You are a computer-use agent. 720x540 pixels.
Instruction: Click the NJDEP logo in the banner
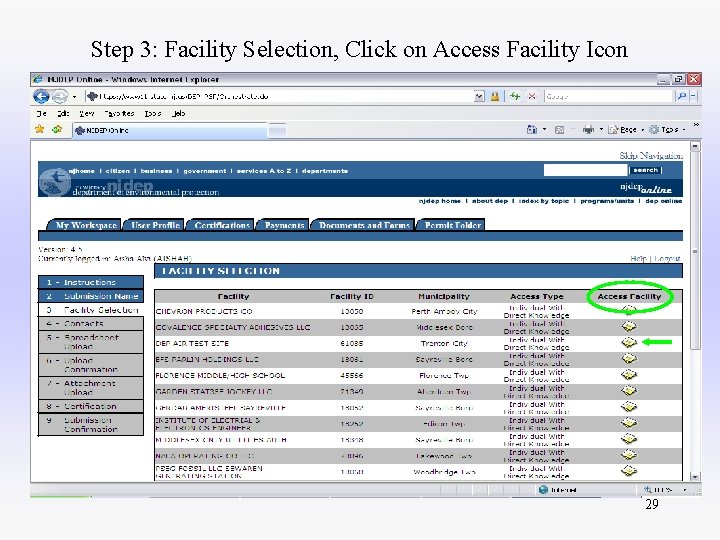coord(55,182)
